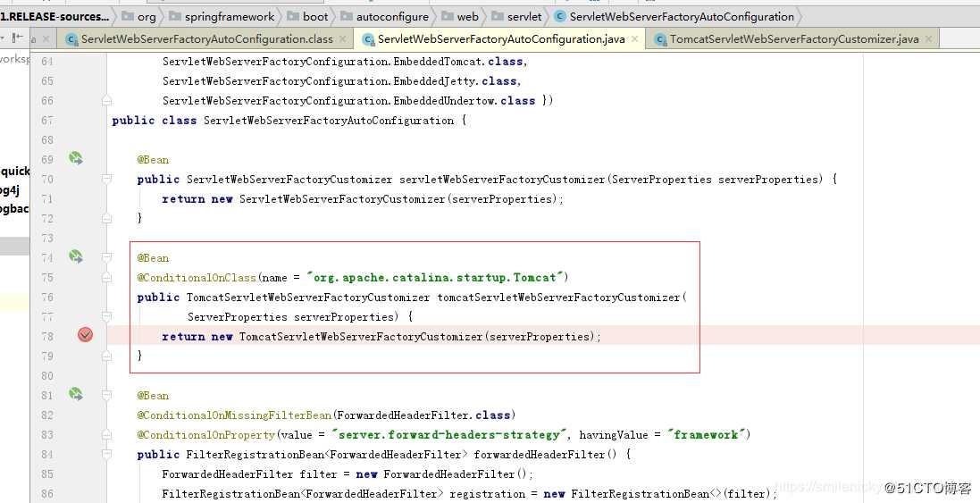Click line number 85 in the gutter
Viewport: 980px width, 503px height.
pyautogui.click(x=47, y=474)
